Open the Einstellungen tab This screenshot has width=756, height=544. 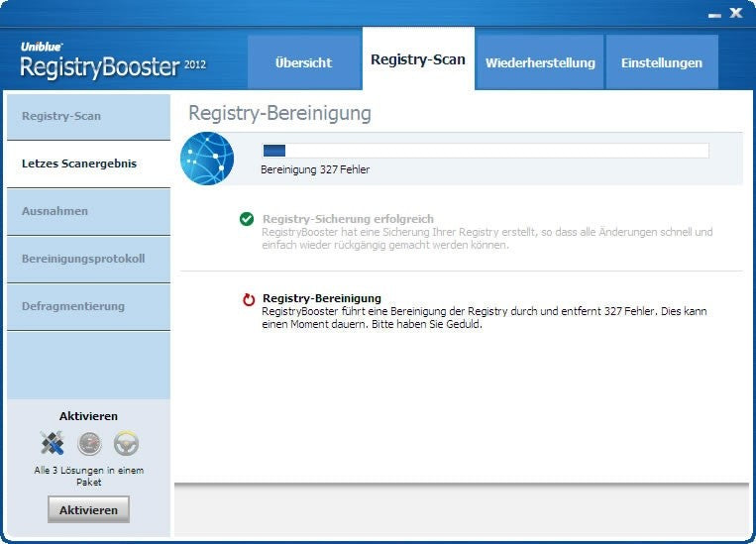tap(662, 62)
